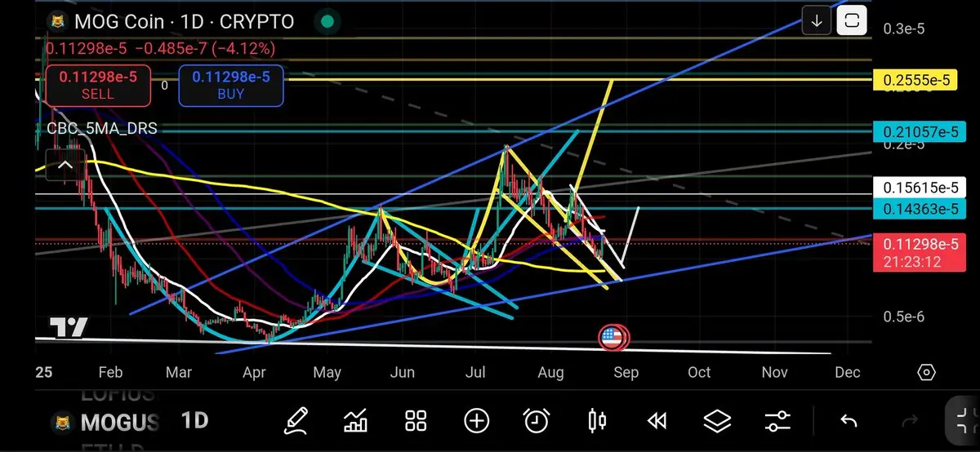
Task: Change chart type via candlestick icon
Action: (x=597, y=421)
